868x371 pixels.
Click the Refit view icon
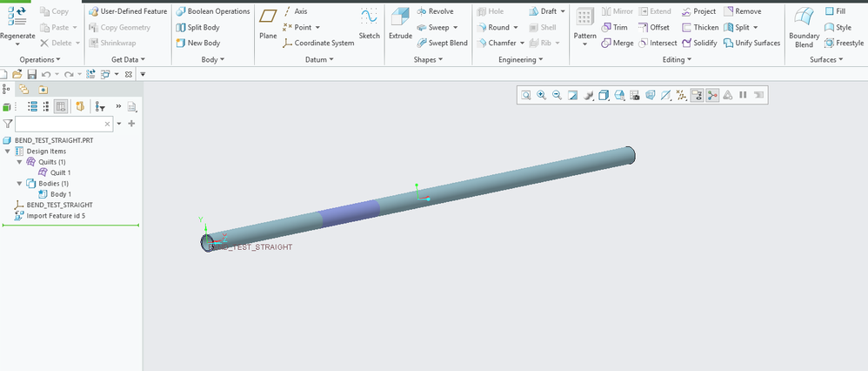(526, 95)
